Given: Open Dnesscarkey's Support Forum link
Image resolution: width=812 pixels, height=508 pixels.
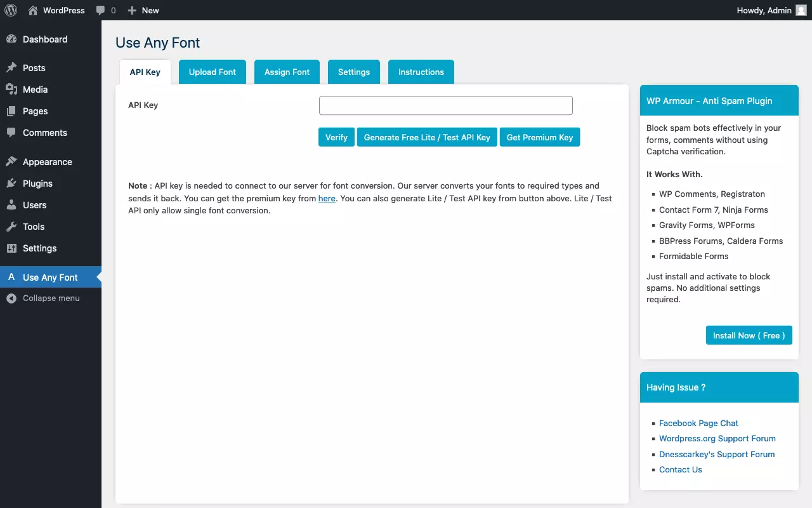Looking at the screenshot, I should coord(717,455).
